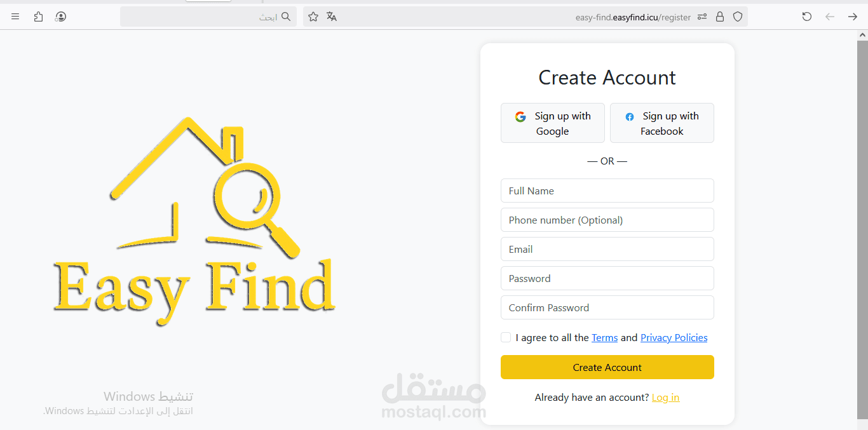This screenshot has height=430, width=868.
Task: Open the Firefox hamburger application menu
Action: pyautogui.click(x=15, y=17)
